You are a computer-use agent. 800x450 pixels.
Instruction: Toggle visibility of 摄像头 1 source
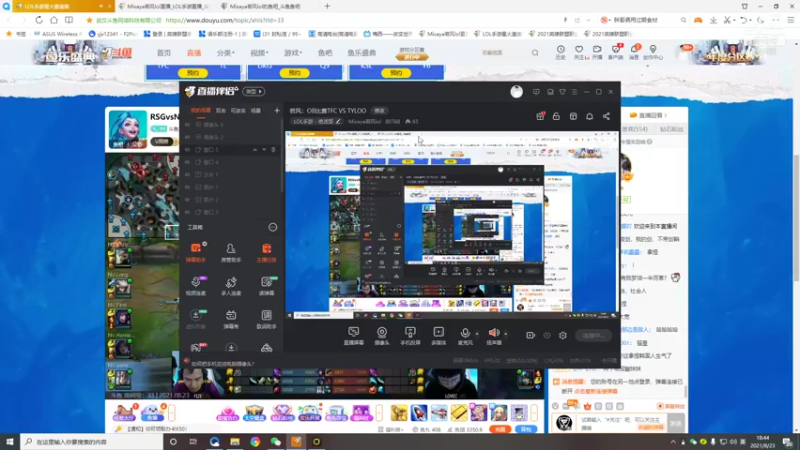[x=187, y=124]
